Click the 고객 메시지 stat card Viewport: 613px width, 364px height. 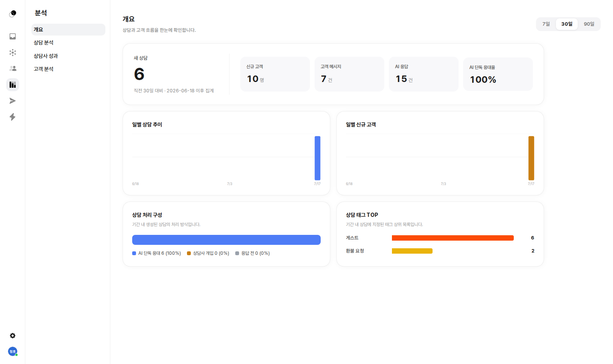pos(349,74)
